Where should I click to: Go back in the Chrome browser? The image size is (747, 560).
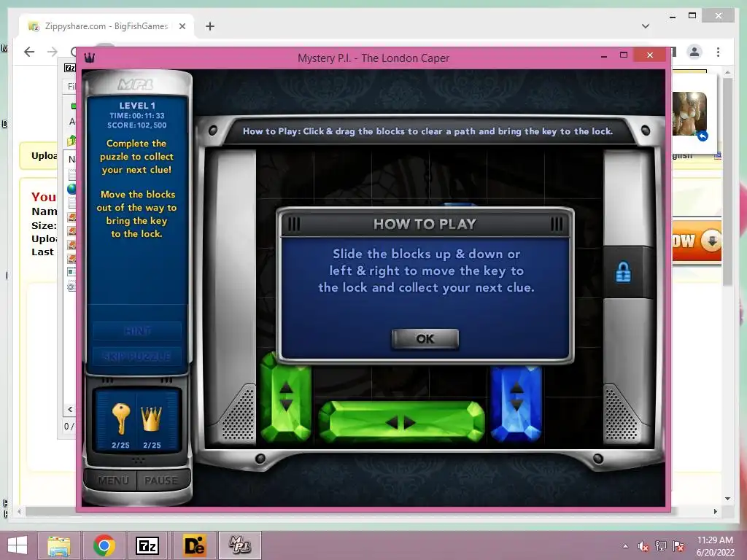29,52
